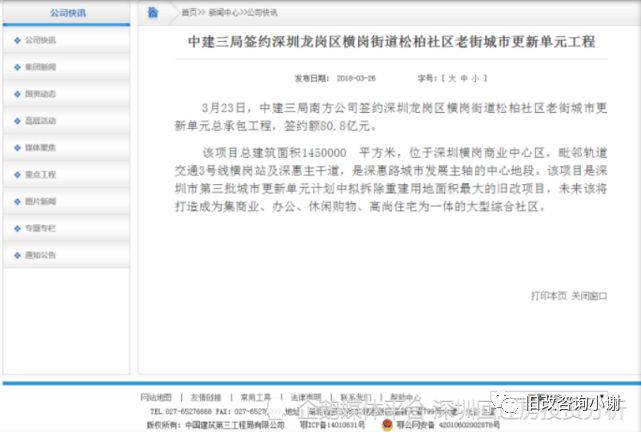Image resolution: width=641 pixels, height=432 pixels.
Task: Click the 鄂公网安备 registration number
Action: click(x=448, y=425)
